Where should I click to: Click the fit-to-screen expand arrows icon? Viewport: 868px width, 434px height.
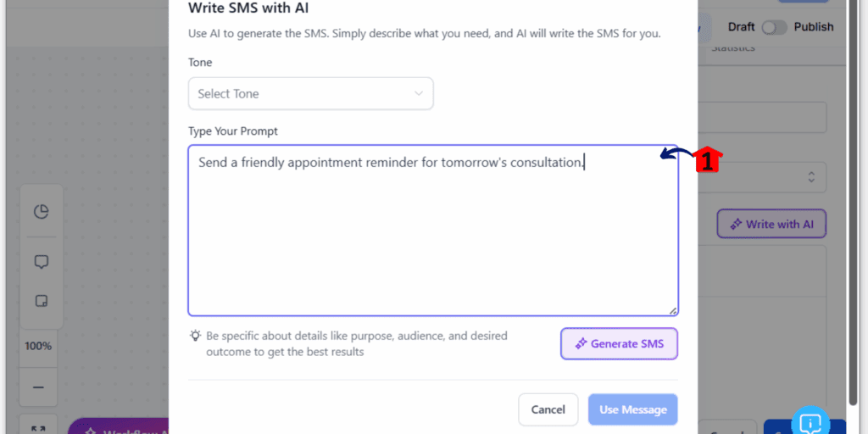(x=38, y=429)
